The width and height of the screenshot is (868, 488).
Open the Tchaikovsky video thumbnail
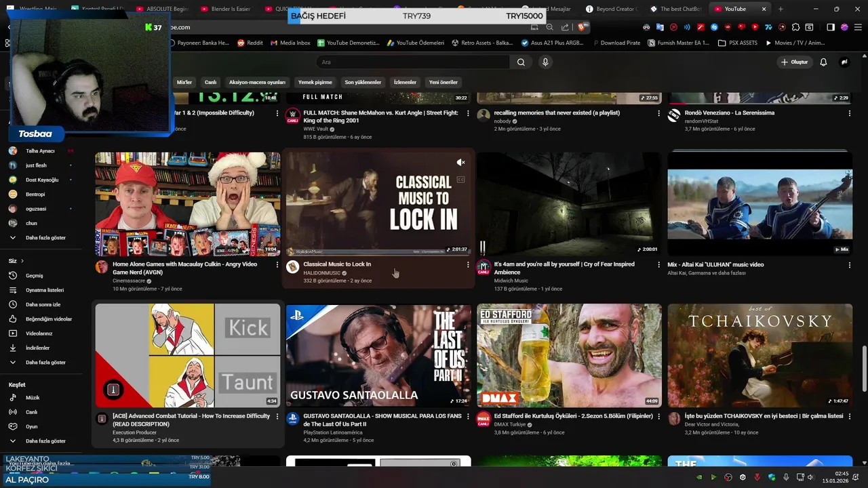[x=759, y=355]
